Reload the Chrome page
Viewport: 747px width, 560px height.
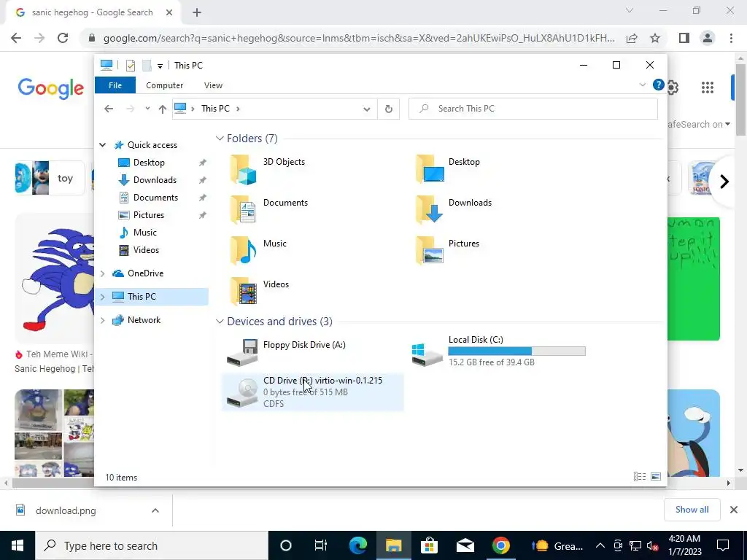coord(63,38)
